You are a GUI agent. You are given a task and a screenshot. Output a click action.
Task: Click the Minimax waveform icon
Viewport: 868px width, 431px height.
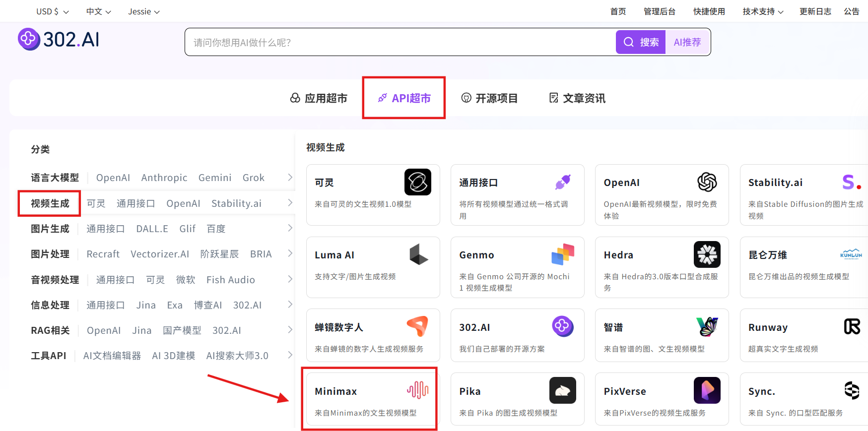click(x=418, y=390)
